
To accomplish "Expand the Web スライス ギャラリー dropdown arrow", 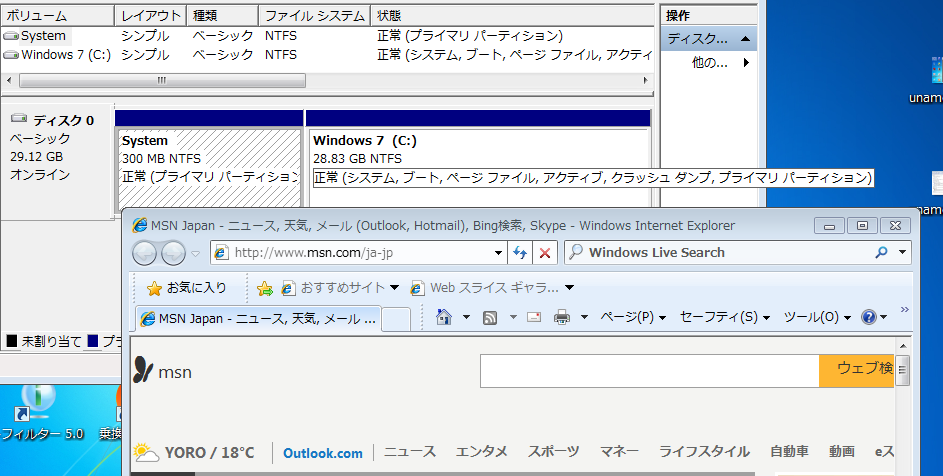I will tap(570, 288).
